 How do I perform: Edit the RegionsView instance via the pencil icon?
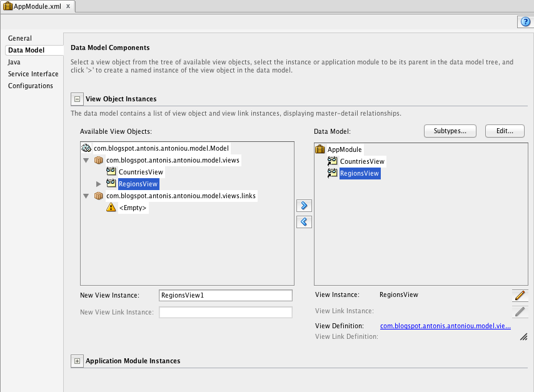tap(520, 295)
